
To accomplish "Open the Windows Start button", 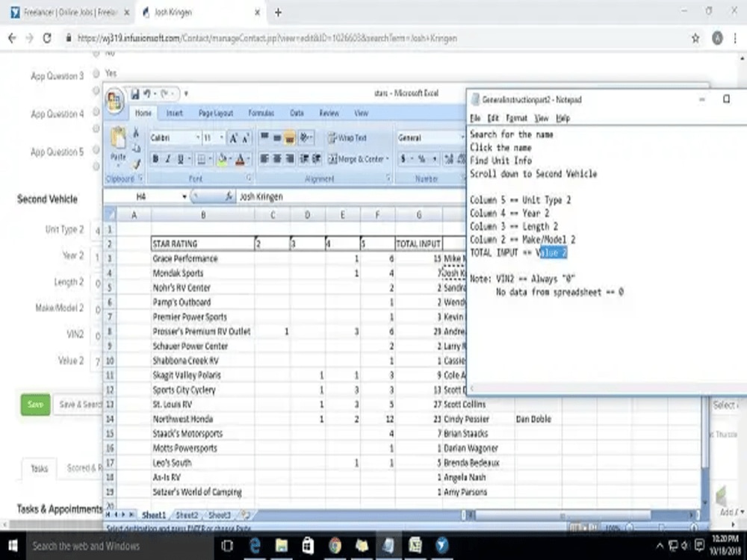I will [13, 546].
